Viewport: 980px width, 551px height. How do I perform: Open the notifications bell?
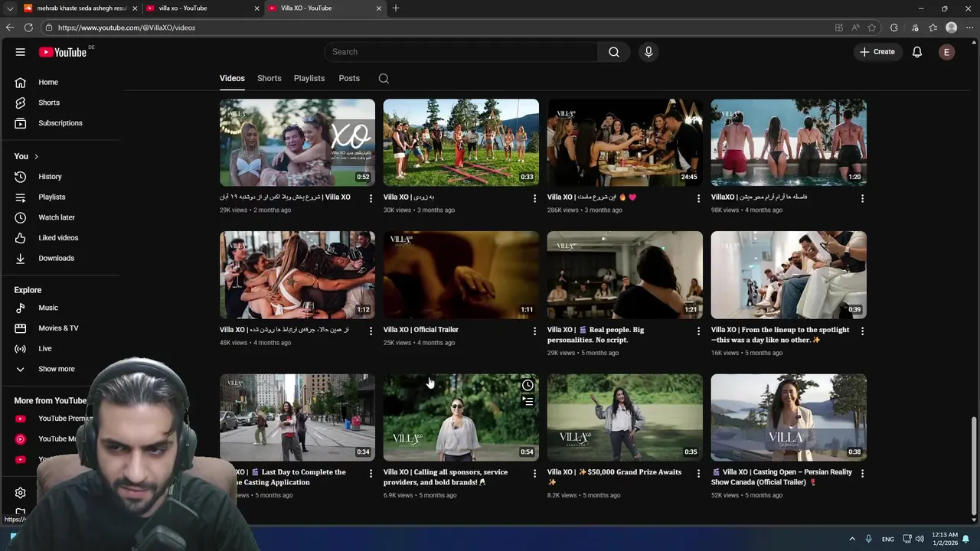click(x=917, y=52)
